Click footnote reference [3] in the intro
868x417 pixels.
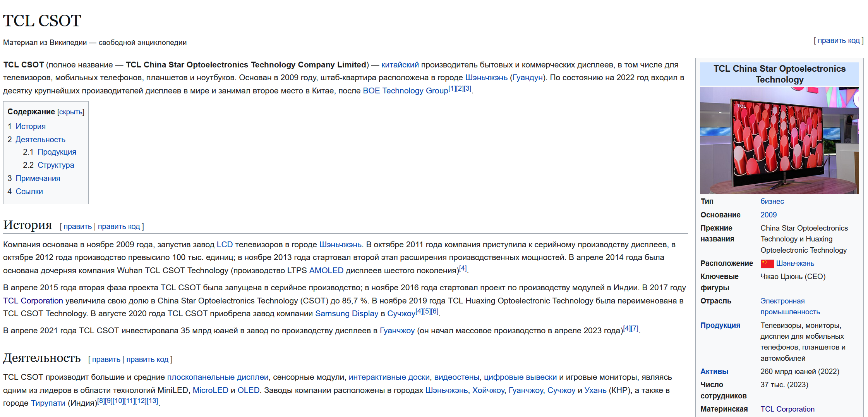point(467,88)
